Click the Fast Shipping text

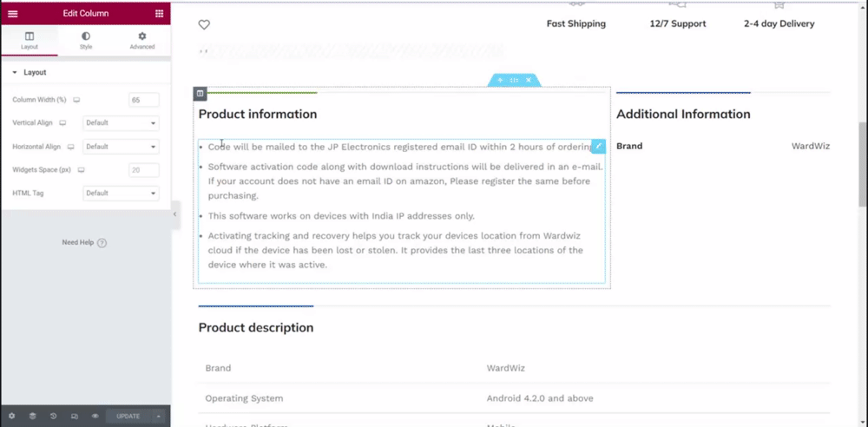576,23
